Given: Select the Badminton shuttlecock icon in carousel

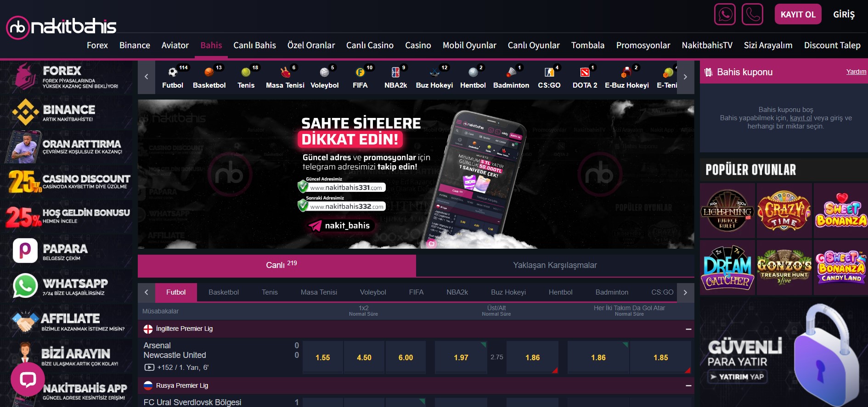Looking at the screenshot, I should [x=511, y=72].
